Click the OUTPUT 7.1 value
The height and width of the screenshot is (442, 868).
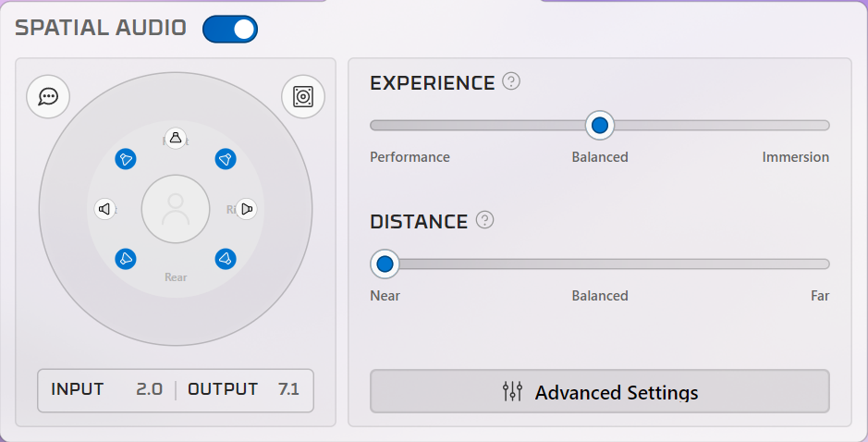(x=288, y=389)
